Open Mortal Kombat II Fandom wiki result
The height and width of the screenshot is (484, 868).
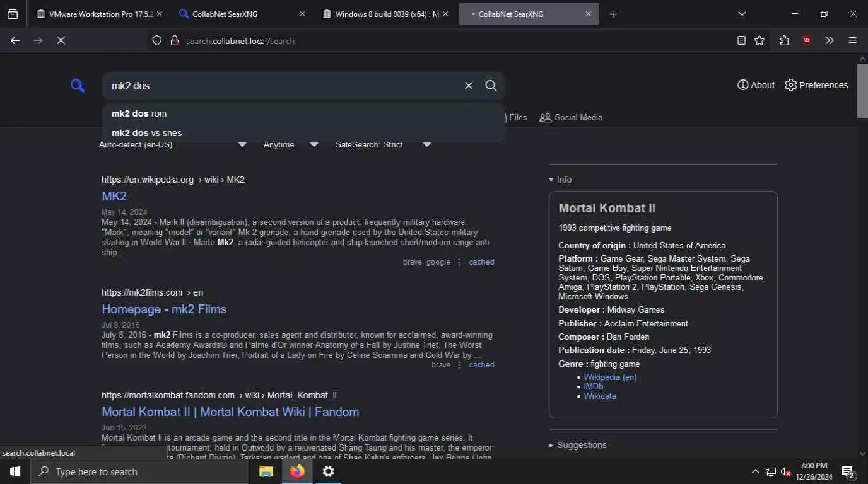pyautogui.click(x=230, y=412)
